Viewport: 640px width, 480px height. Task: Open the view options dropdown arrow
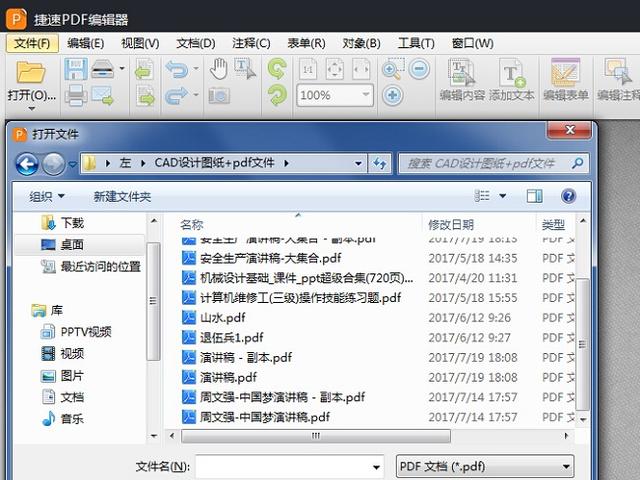(503, 196)
